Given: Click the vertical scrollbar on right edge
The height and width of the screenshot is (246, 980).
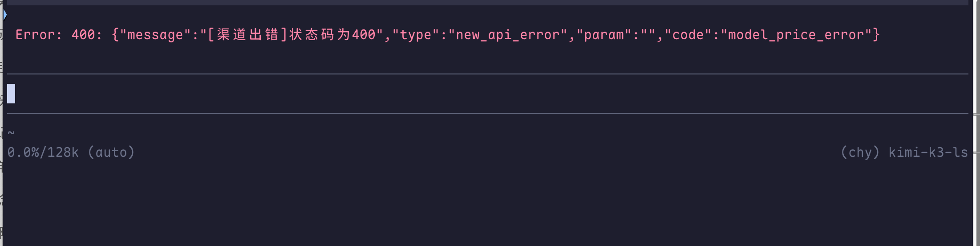Looking at the screenshot, I should coord(976,123).
